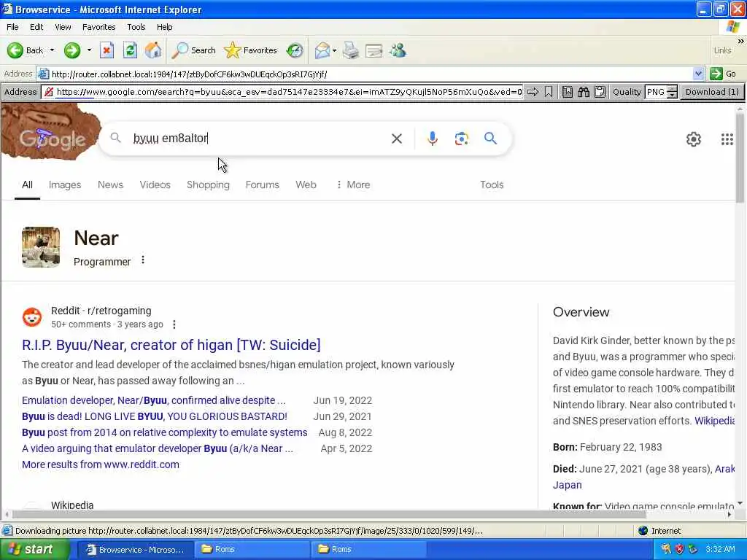
Task: Click the Quality spinner arrows
Action: click(x=672, y=92)
